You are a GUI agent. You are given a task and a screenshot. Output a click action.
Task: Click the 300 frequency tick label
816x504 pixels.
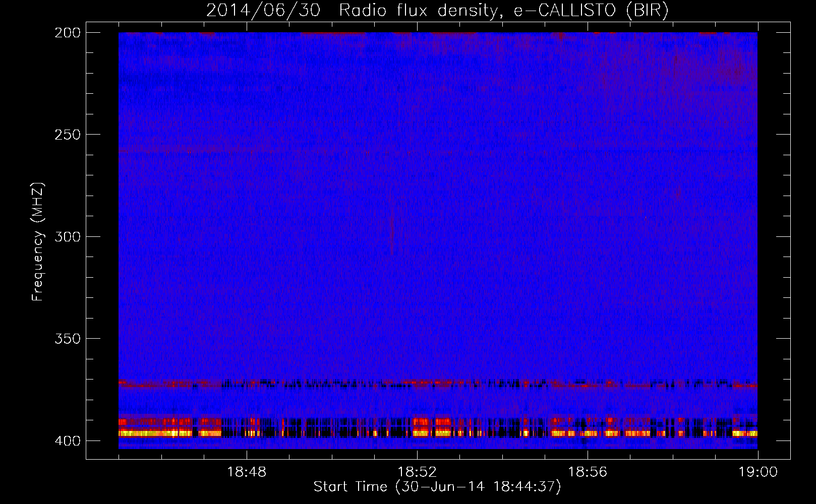(68, 236)
